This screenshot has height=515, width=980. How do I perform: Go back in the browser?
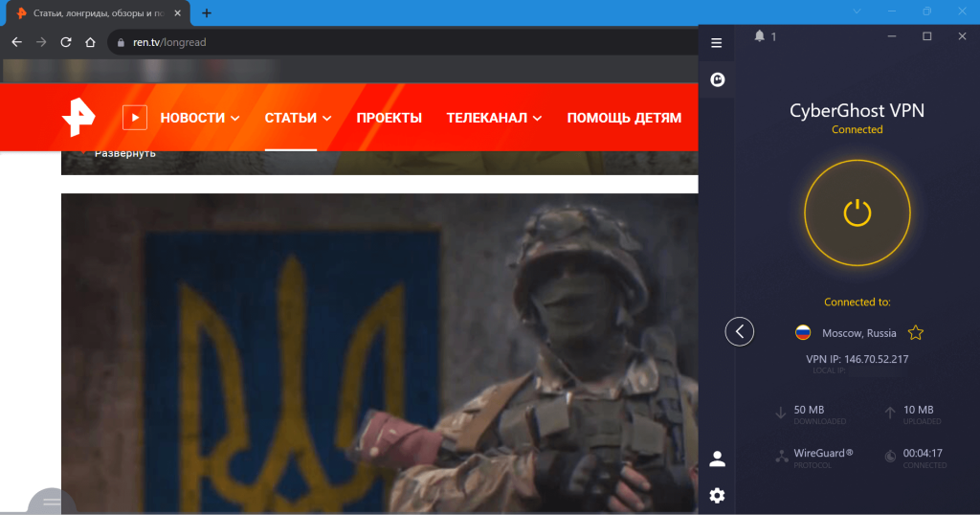pos(17,42)
